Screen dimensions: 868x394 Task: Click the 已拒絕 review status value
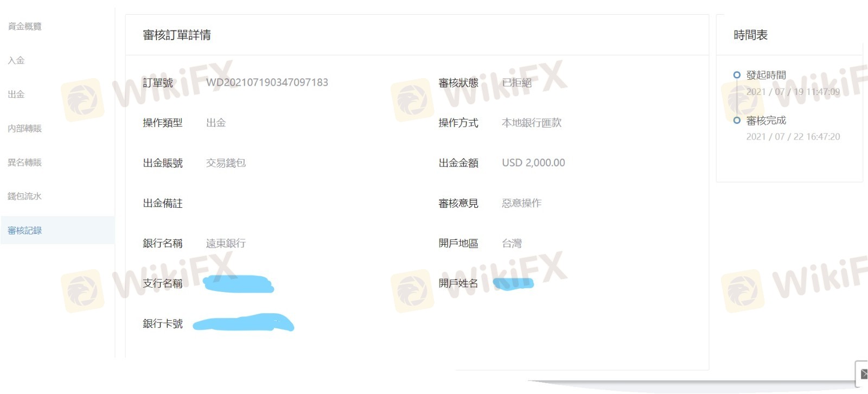(516, 82)
